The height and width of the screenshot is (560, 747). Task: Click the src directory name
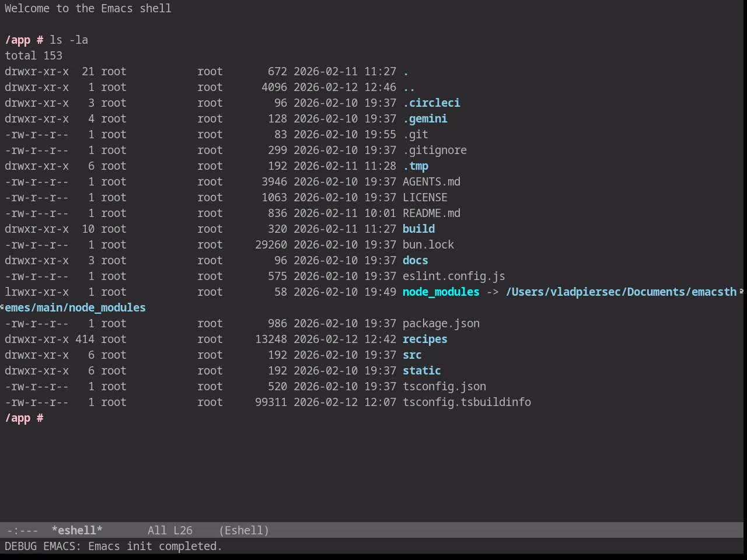tap(412, 355)
